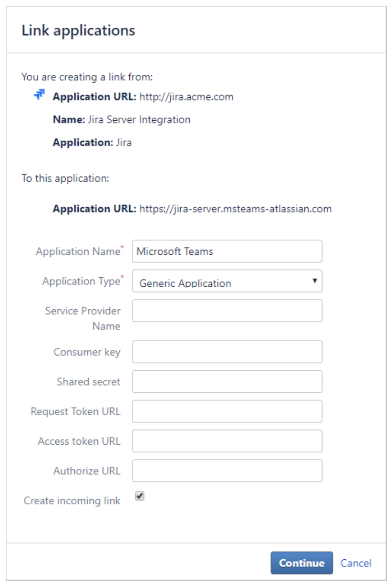Click the Access token URL field
392x586 pixels.
[227, 441]
